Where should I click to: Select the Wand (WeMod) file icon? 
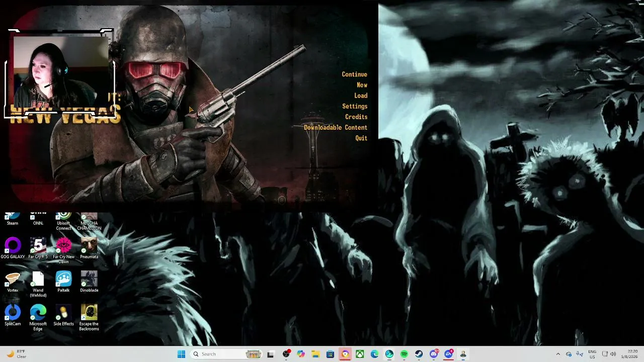click(38, 285)
